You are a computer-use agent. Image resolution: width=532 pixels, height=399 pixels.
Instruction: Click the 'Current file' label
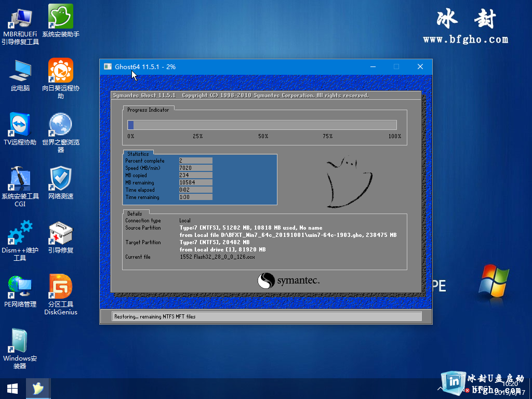point(138,257)
